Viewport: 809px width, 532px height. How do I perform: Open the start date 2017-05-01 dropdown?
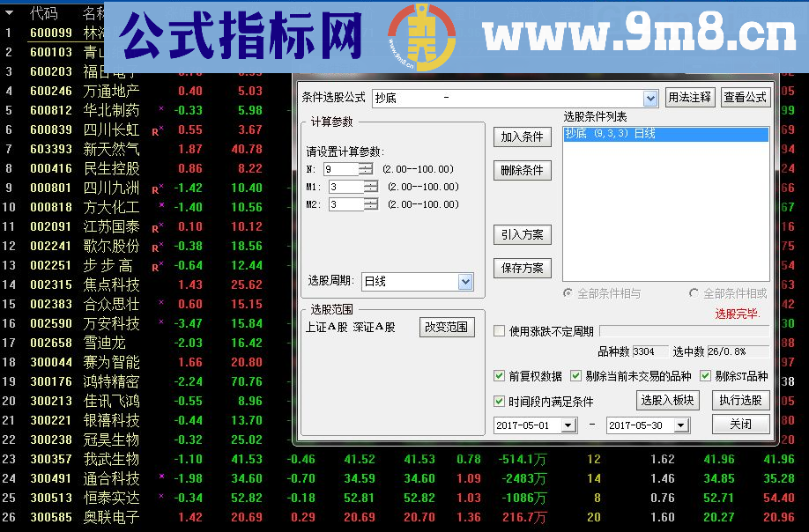point(568,425)
